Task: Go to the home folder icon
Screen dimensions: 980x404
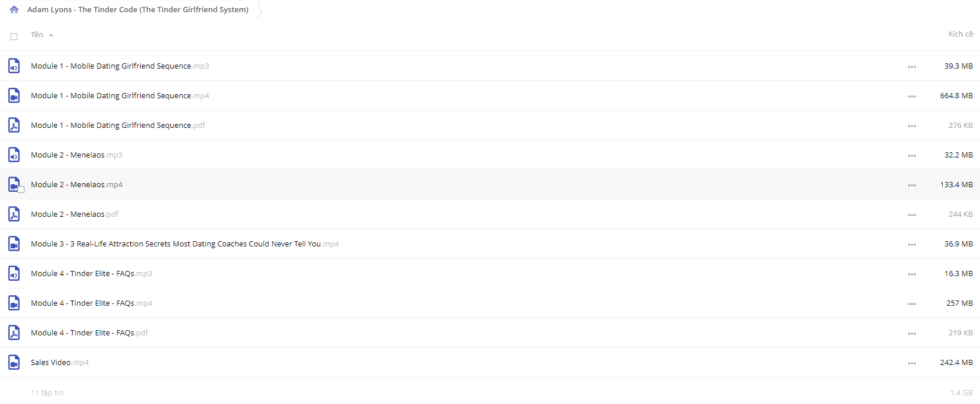Action: coord(15,10)
